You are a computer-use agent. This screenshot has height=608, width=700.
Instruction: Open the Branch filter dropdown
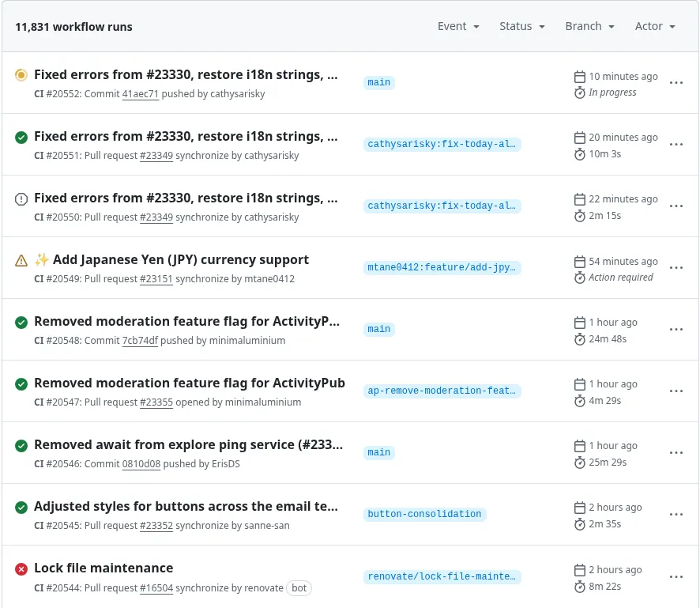coord(589,26)
